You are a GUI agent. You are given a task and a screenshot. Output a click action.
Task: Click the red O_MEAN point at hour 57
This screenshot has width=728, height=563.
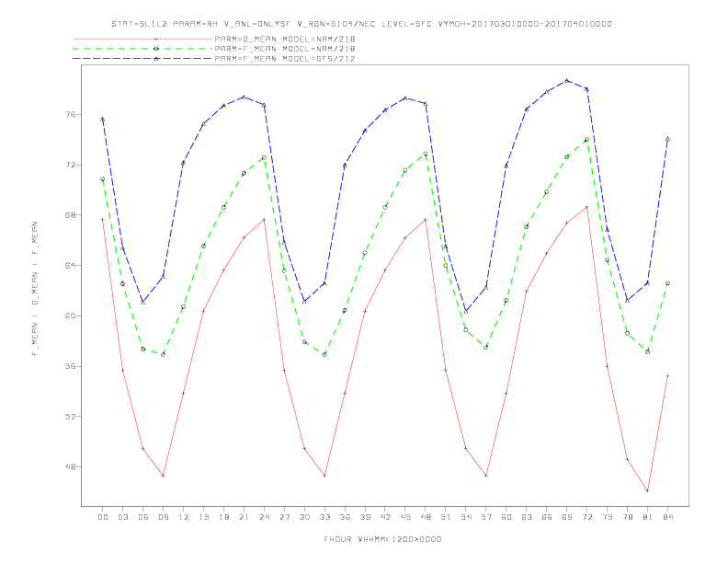coord(486,476)
